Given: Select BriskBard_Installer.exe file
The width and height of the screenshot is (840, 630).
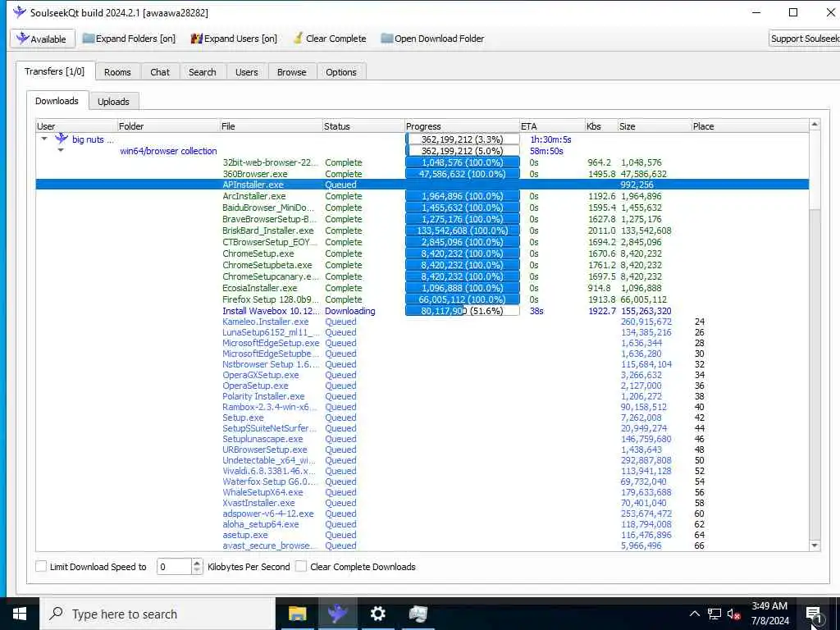Looking at the screenshot, I should click(x=268, y=231).
